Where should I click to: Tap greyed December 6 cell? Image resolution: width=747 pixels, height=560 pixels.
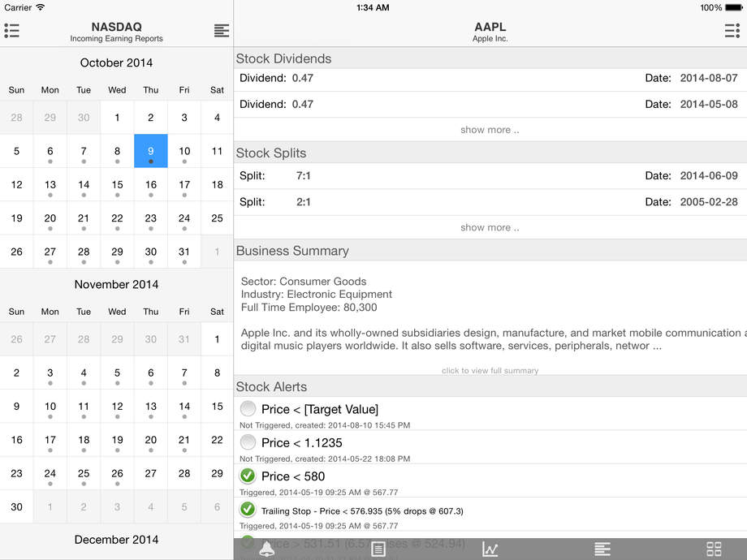pos(218,506)
